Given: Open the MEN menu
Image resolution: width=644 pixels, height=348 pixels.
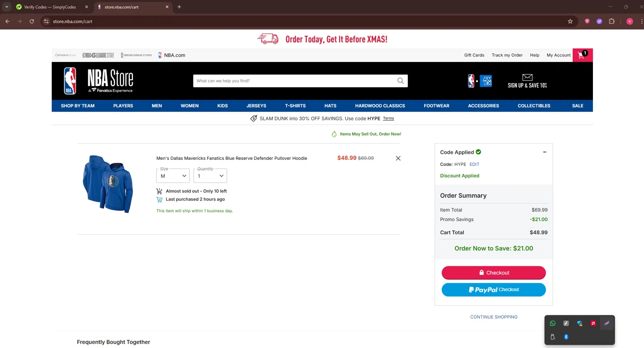Looking at the screenshot, I should [x=157, y=106].
